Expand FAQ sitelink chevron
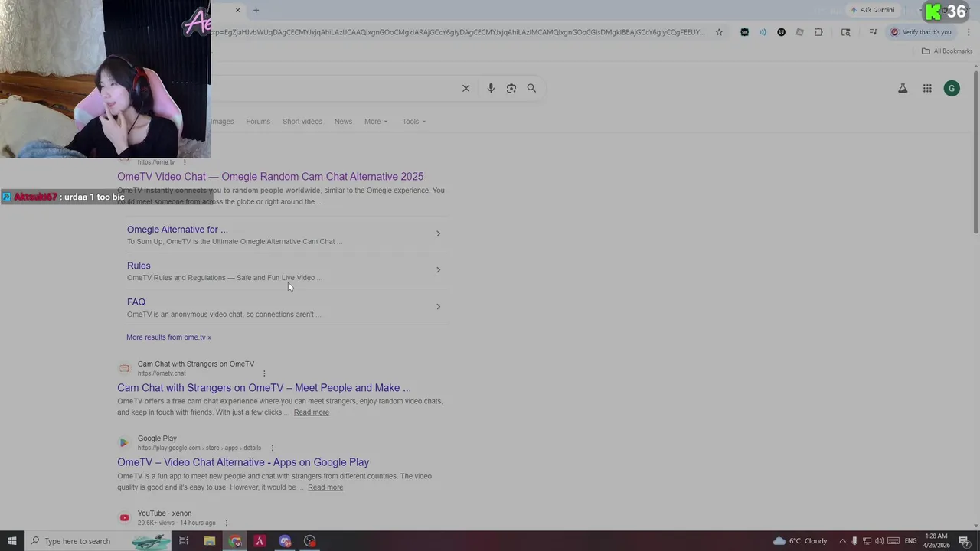The image size is (980, 551). pyautogui.click(x=438, y=306)
